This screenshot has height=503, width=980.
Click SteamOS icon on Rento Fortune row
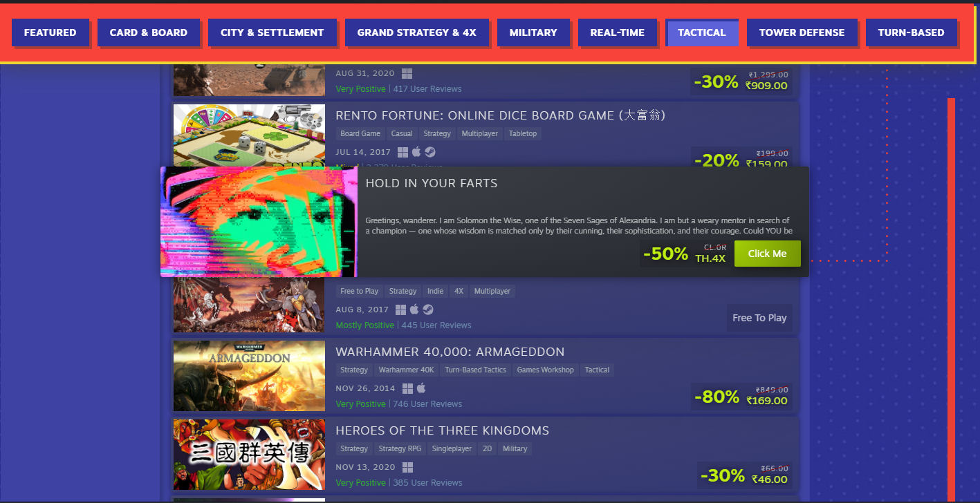tap(430, 152)
